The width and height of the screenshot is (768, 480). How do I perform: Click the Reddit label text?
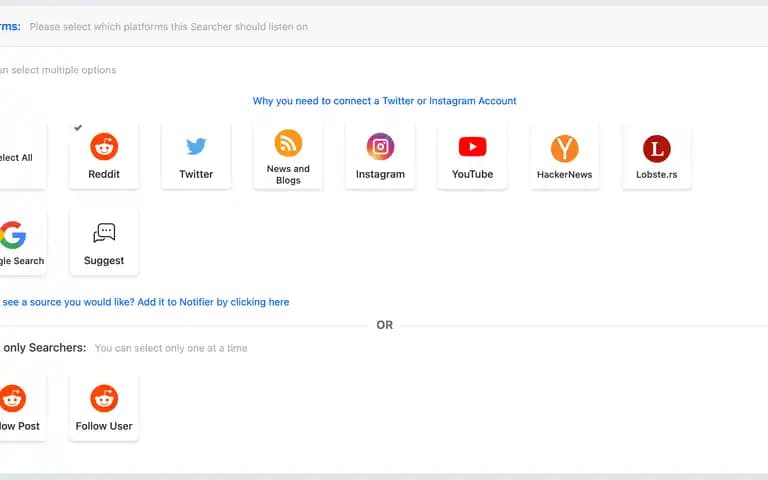coord(104,174)
